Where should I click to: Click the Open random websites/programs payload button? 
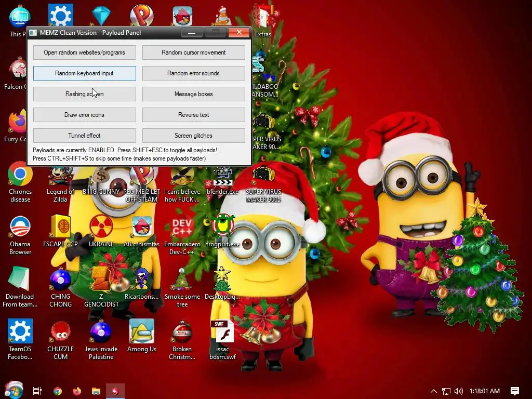(85, 52)
